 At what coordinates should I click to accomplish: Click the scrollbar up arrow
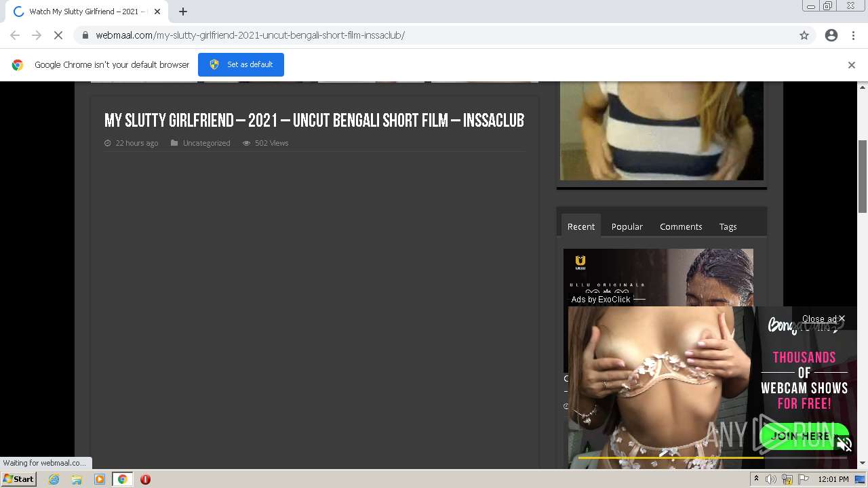click(x=863, y=87)
